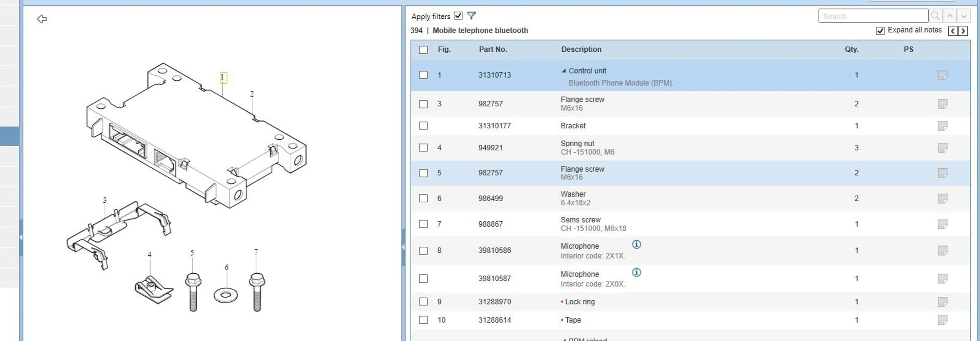
Task: Click the back arrow icon above the diagram
Action: 42,19
